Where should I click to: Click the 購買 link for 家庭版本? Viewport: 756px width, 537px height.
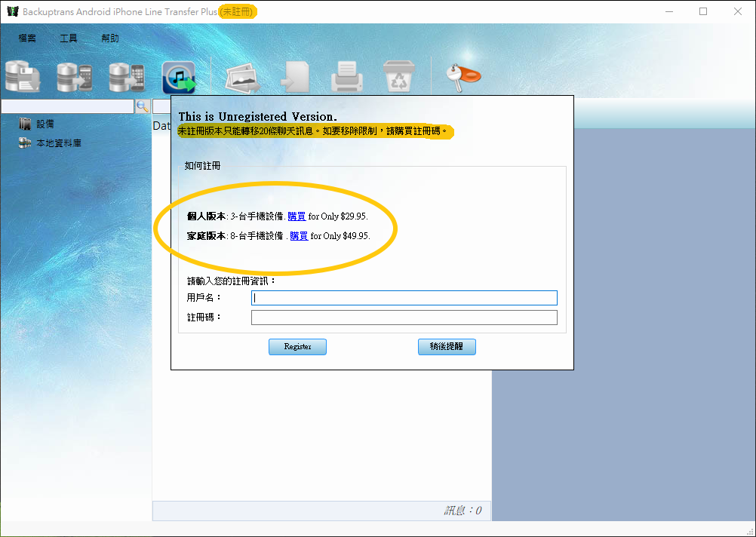(299, 236)
